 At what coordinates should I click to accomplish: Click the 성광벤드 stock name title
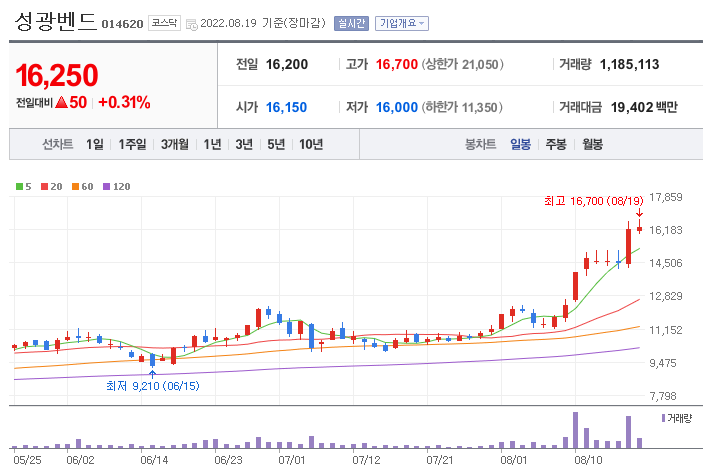pyautogui.click(x=56, y=22)
